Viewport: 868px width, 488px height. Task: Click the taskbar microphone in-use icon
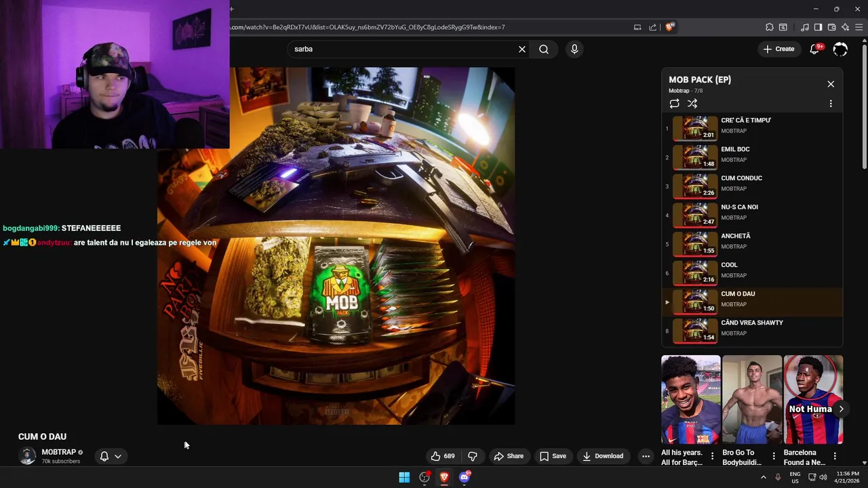pos(778,477)
